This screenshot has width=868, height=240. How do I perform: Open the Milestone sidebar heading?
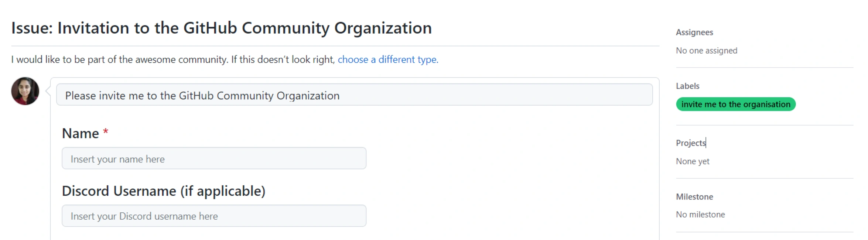click(694, 197)
